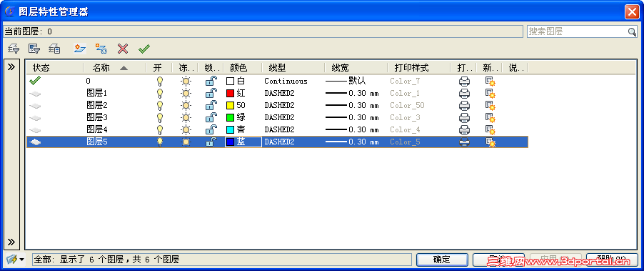644x271 pixels.
Task: Close the layer manager dialog window
Action: (x=632, y=11)
